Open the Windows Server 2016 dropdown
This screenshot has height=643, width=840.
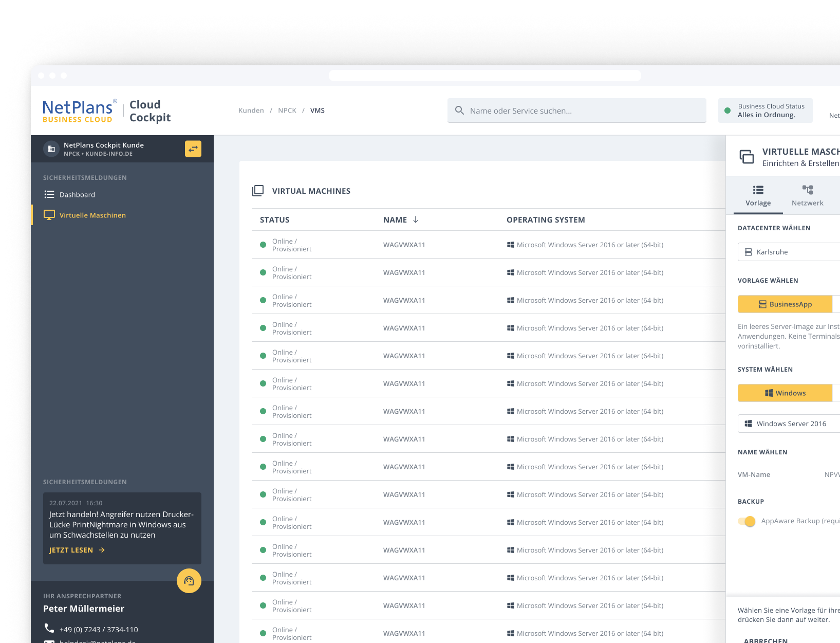[789, 424]
